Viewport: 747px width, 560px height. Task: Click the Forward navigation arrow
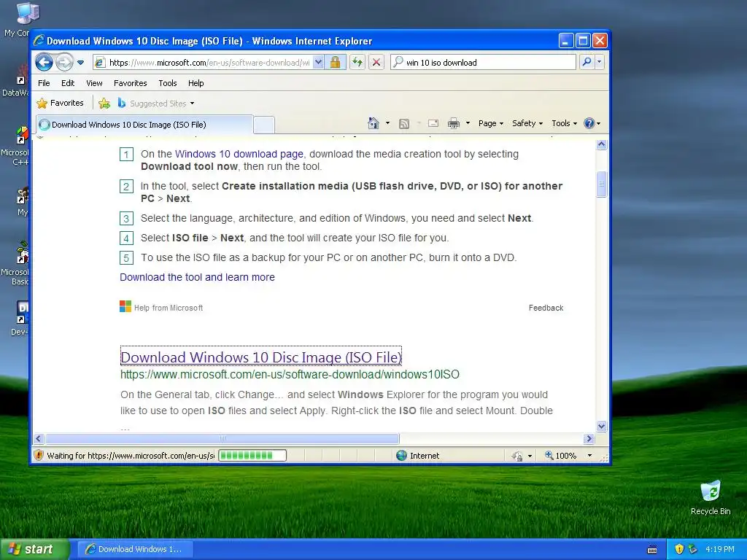click(x=64, y=63)
